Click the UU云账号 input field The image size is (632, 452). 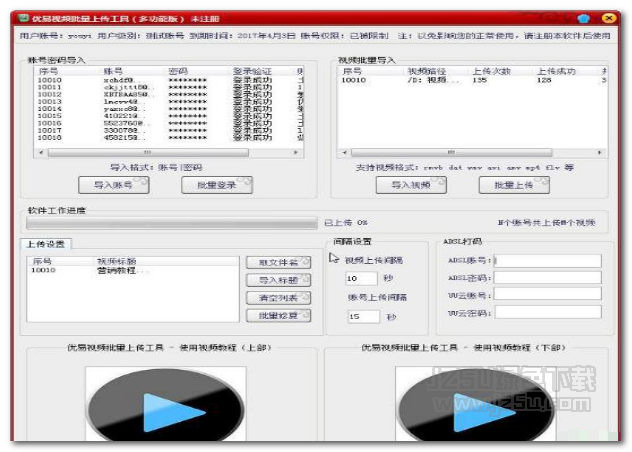(x=548, y=294)
